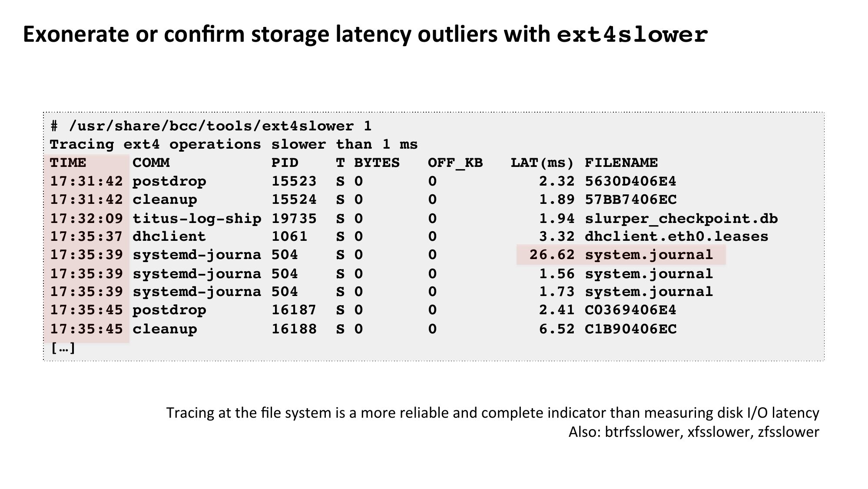Click the "Also: btrfsslower, xfsslower, zfsslower" line
Screen dimensions: 868x489
point(694,432)
